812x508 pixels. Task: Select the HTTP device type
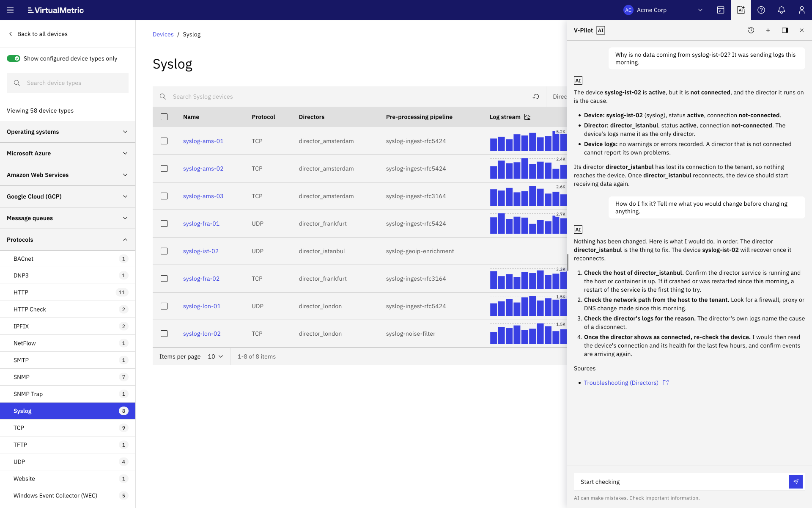(68, 292)
